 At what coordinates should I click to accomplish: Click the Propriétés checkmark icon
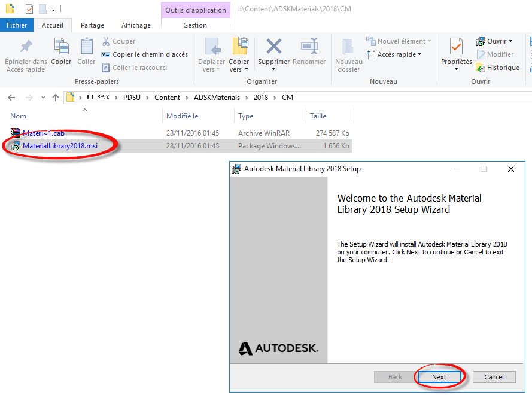[456, 46]
